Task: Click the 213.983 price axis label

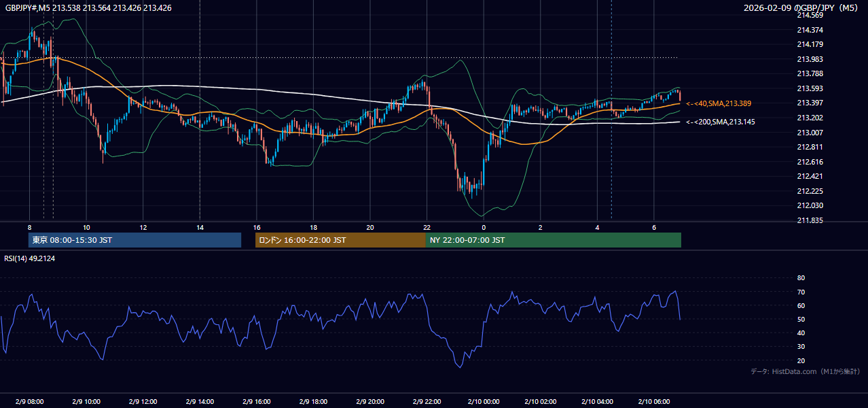Action: tap(810, 59)
